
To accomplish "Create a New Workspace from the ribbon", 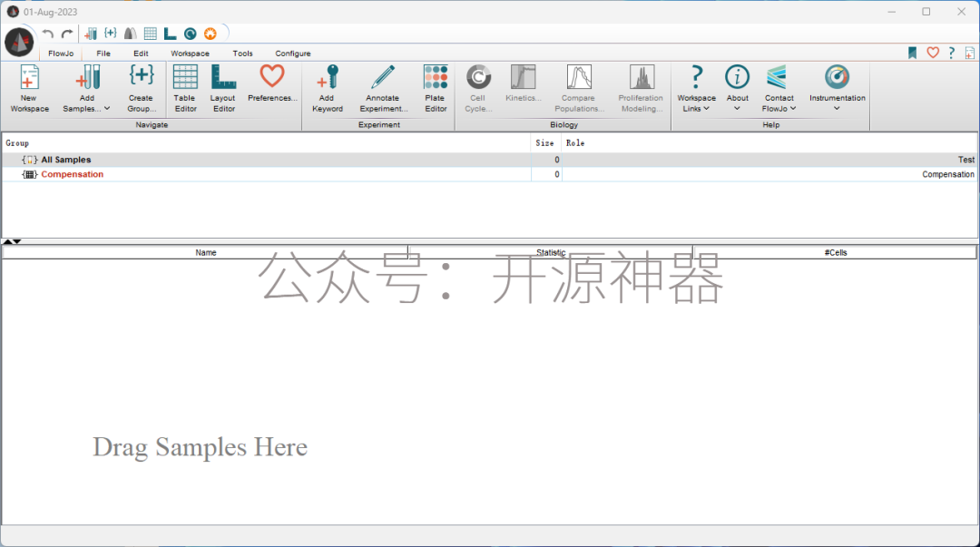I will pos(29,89).
